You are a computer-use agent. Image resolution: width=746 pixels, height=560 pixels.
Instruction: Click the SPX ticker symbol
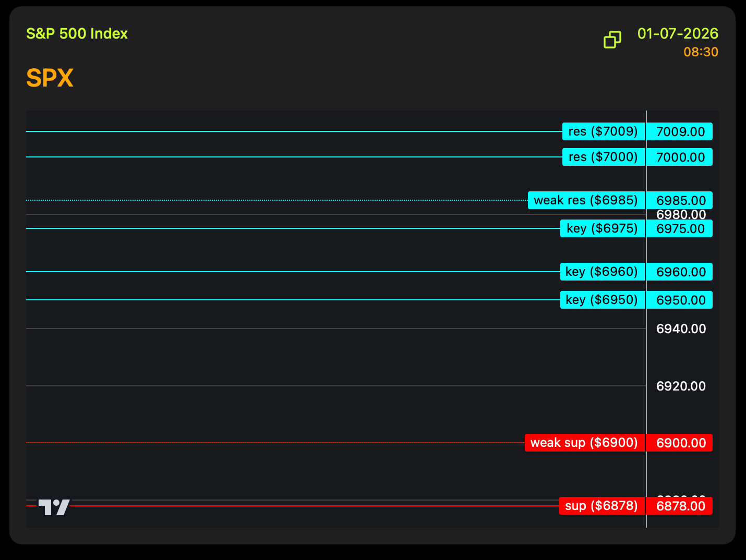pos(50,78)
